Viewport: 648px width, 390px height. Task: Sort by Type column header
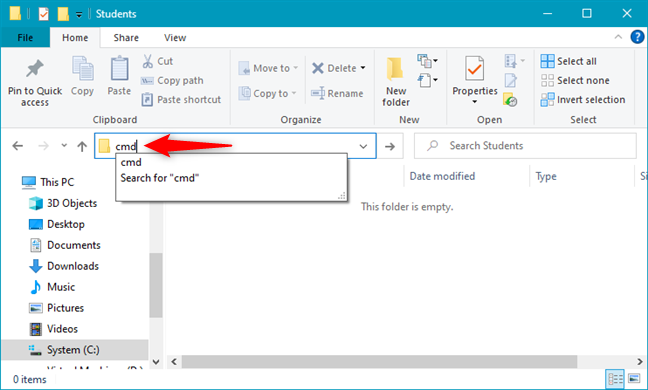(546, 176)
